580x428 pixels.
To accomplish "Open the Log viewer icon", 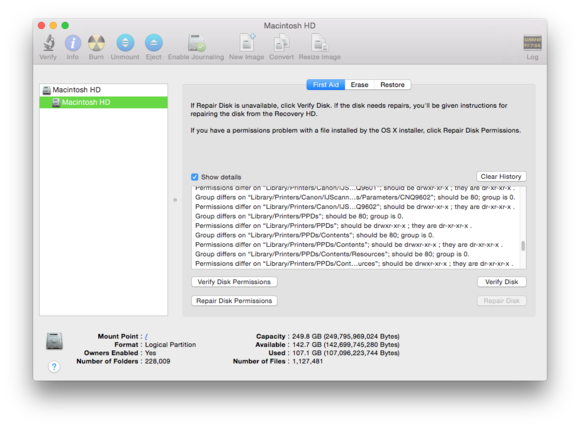I will 532,43.
